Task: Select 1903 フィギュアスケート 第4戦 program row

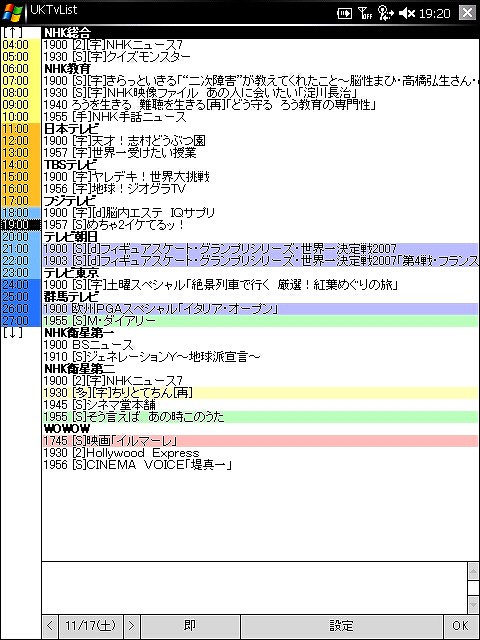Action: [x=260, y=261]
